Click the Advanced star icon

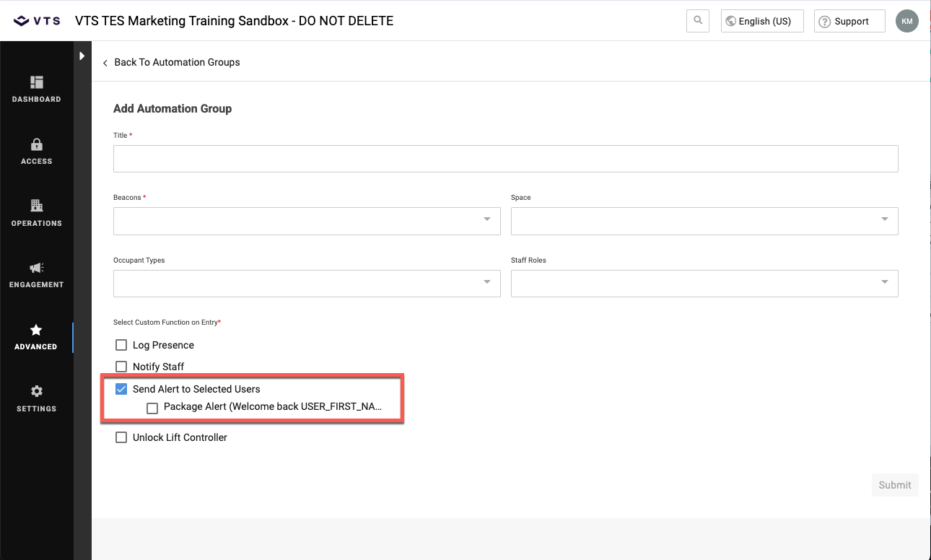(x=36, y=331)
